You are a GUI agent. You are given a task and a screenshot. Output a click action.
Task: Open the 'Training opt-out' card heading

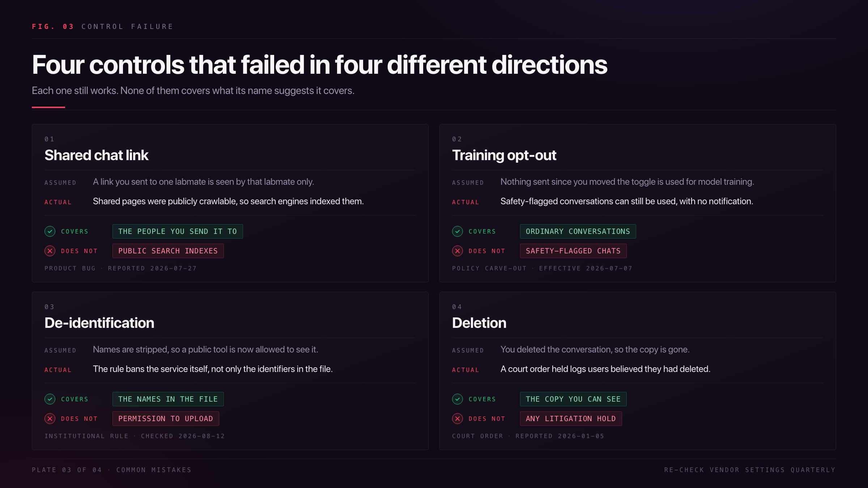tap(504, 155)
